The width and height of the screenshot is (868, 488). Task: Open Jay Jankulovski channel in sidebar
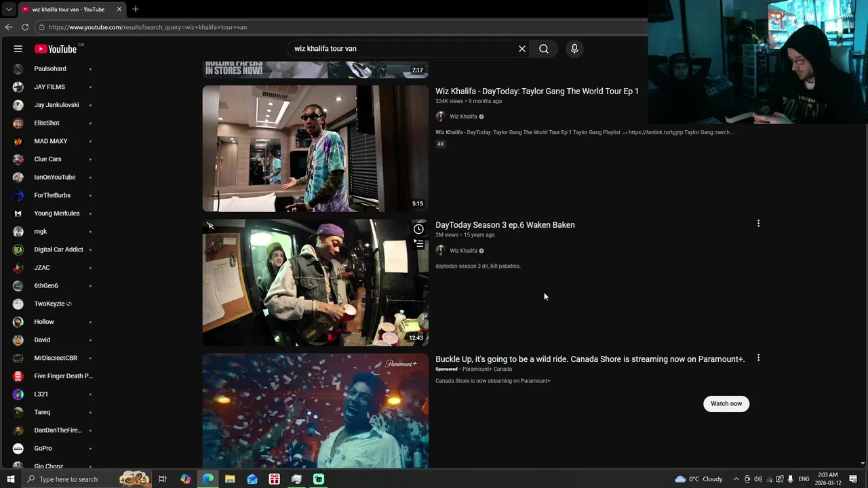[x=53, y=105]
